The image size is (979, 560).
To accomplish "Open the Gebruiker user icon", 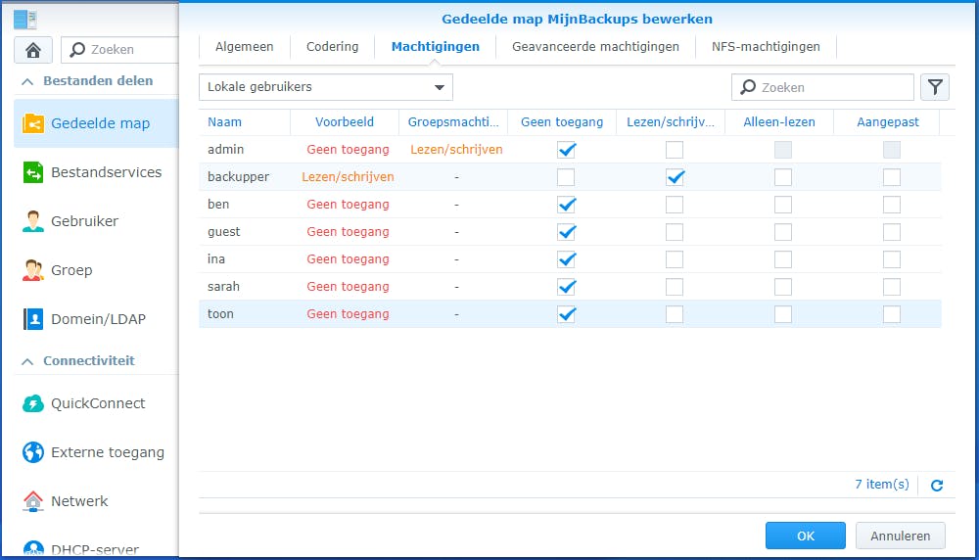I will [33, 221].
